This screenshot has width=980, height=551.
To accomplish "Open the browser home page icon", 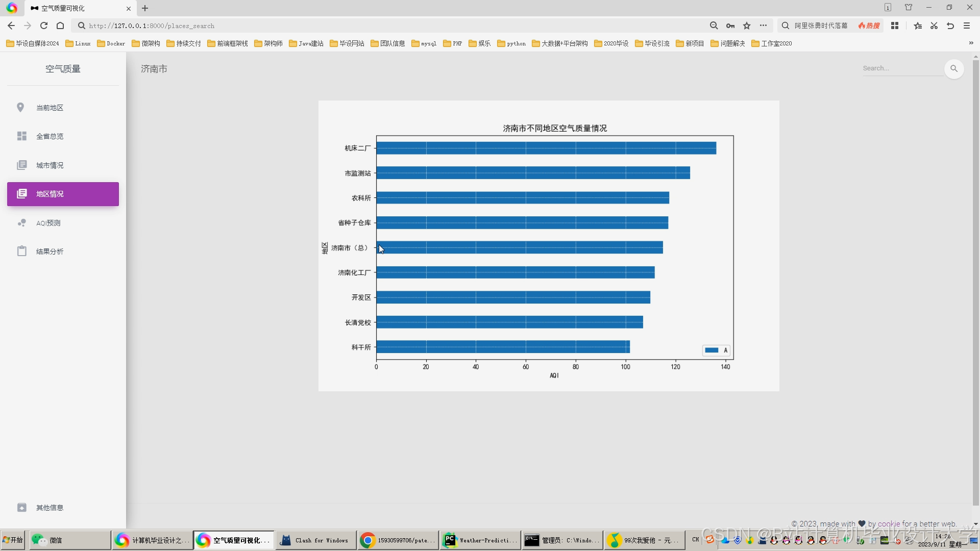I will point(60,26).
